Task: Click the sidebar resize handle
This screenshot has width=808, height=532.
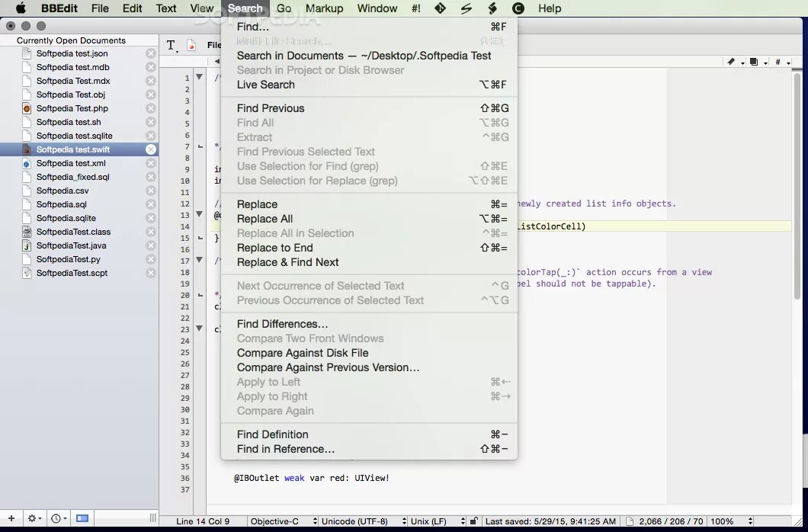Action: point(152,518)
